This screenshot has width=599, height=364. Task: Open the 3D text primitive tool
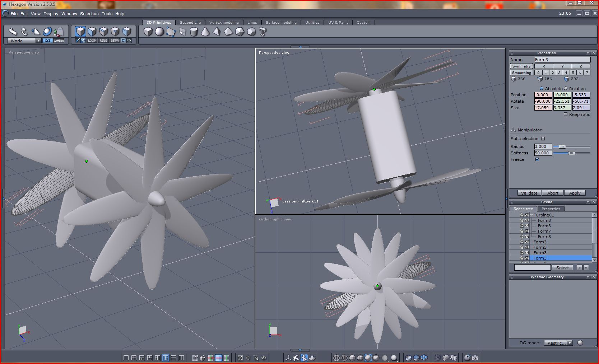[263, 32]
